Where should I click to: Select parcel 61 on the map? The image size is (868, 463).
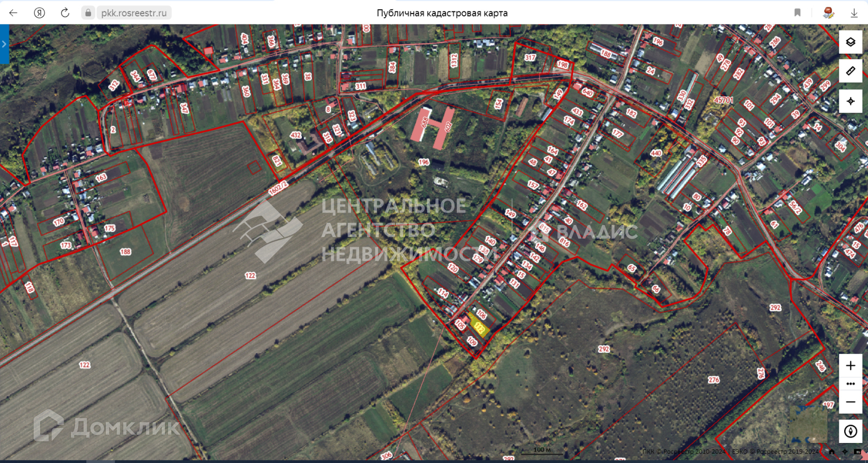coord(774,224)
